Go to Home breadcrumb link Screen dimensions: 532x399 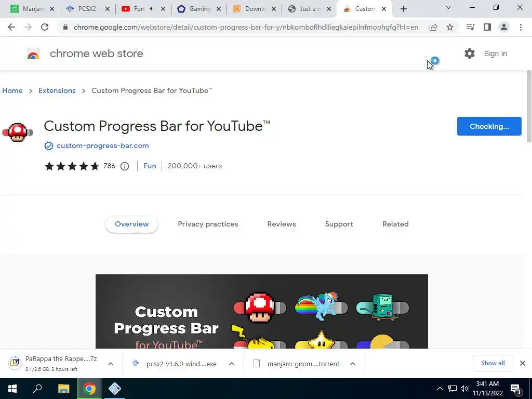pos(12,90)
